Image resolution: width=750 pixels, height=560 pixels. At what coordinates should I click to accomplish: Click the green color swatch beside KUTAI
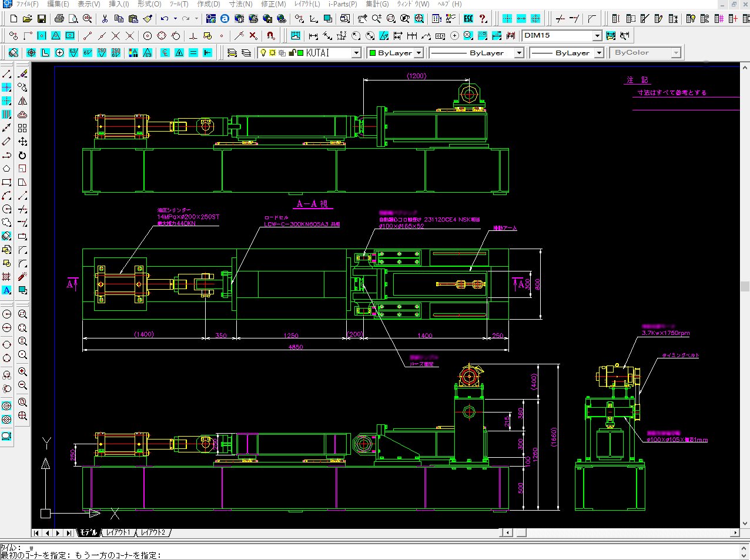(300, 53)
